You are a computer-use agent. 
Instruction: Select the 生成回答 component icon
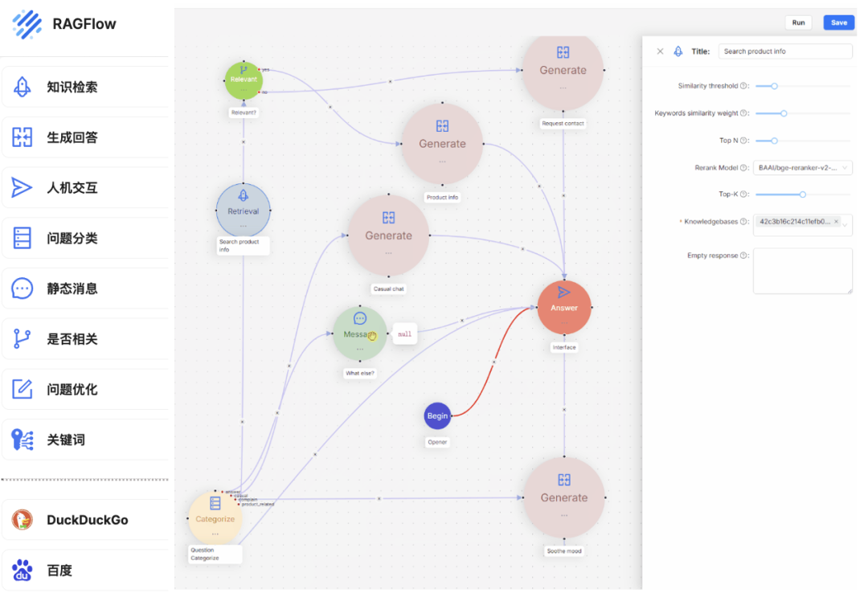23,137
